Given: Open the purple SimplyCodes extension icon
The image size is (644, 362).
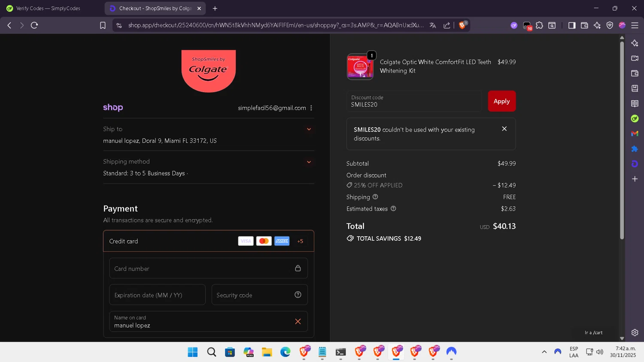Looking at the screenshot, I should click(514, 25).
